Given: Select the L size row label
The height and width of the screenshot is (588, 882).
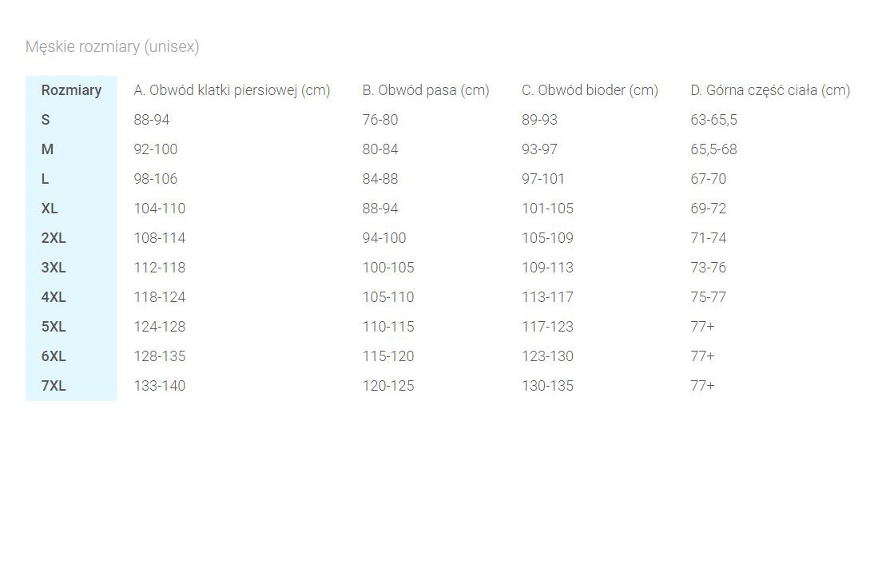Looking at the screenshot, I should 45,179.
